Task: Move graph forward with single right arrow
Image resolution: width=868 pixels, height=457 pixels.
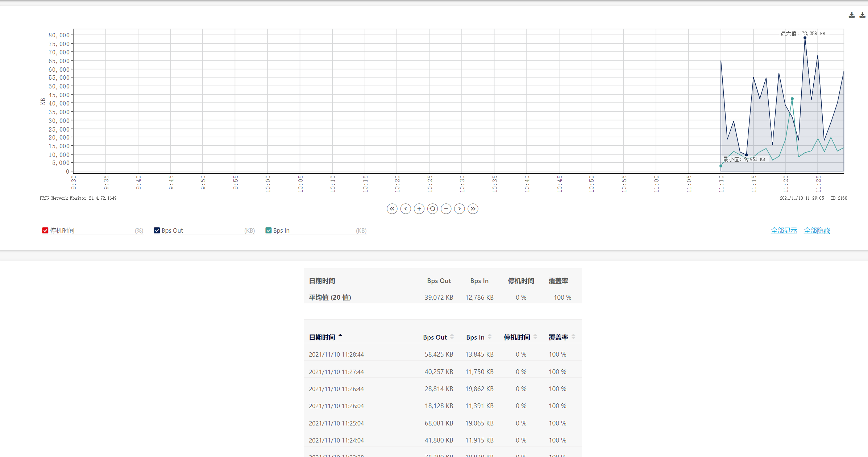Action: 460,209
